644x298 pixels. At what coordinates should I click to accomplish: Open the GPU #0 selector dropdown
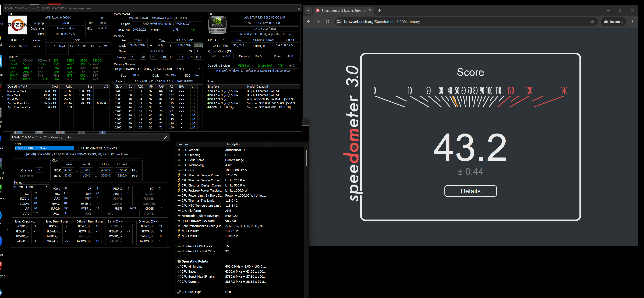(x=217, y=40)
